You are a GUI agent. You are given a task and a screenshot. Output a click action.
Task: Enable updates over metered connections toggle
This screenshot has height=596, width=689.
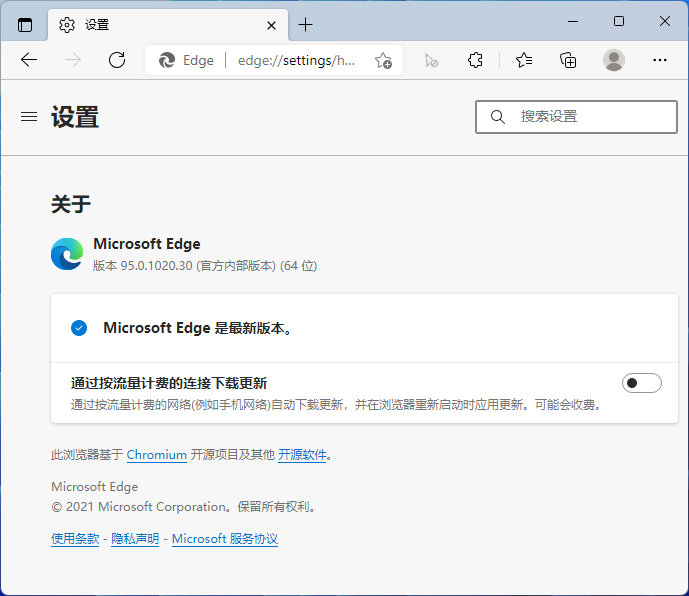[x=641, y=383]
